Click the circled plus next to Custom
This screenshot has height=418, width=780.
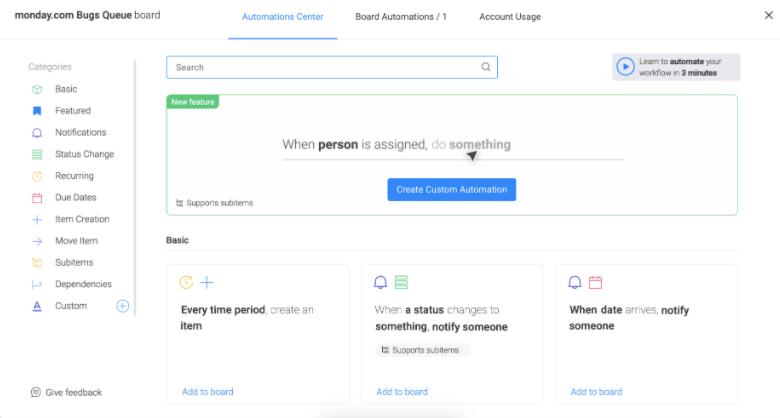tap(122, 306)
